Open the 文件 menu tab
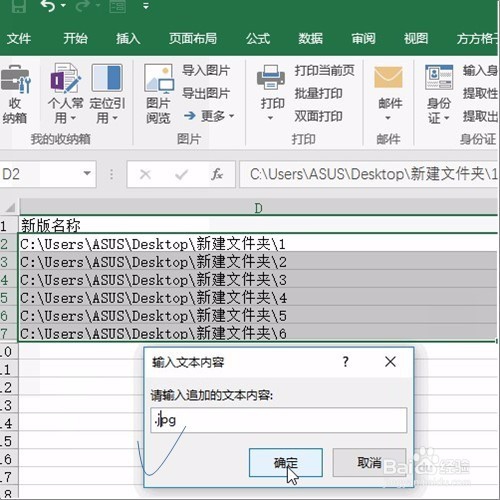Screen dimensions: 500x500 [x=19, y=39]
